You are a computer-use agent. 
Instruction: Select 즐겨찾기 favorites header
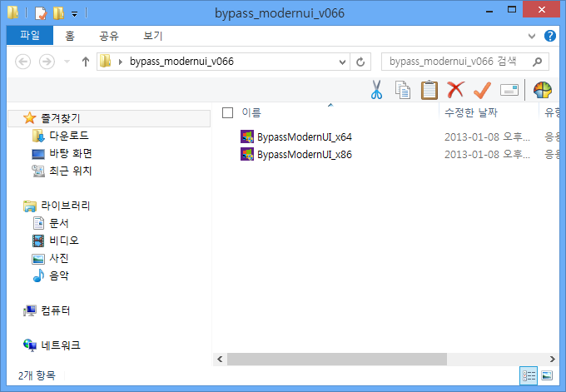point(109,118)
